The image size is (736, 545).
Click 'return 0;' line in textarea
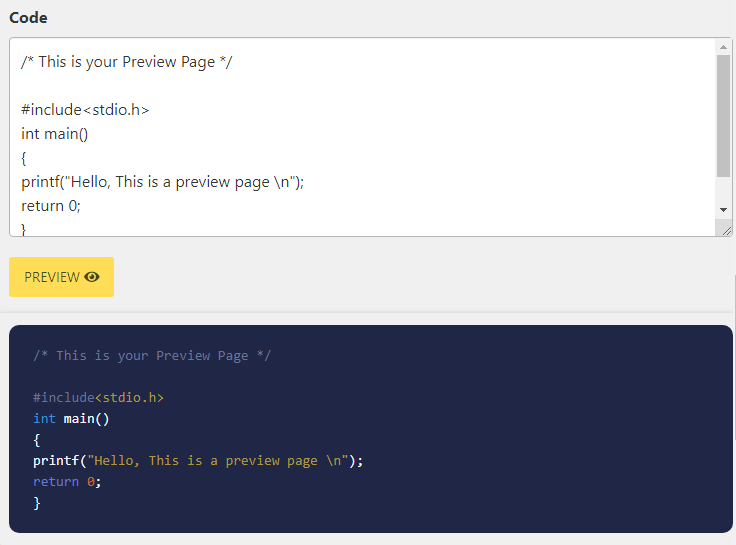[x=51, y=206]
